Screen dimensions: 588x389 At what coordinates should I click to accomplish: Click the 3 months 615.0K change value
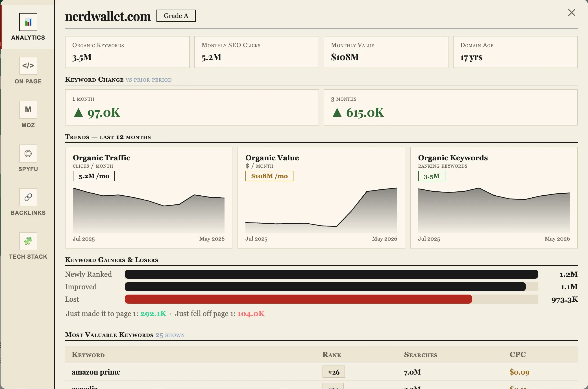[358, 113]
